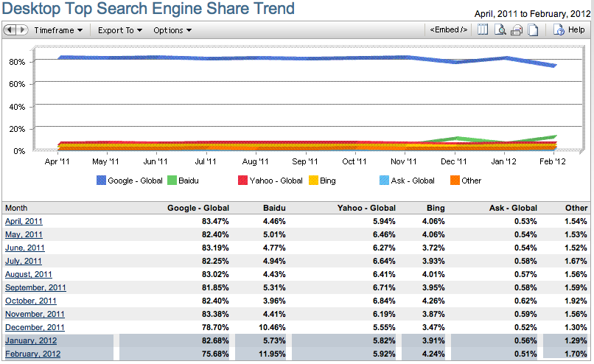This screenshot has height=364, width=594.
Task: Open the Options dropdown menu
Action: point(172,30)
